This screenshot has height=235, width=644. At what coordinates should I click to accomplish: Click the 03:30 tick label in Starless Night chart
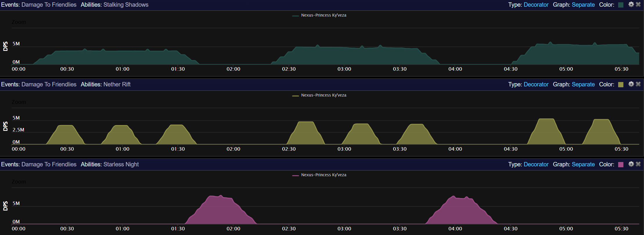pyautogui.click(x=400, y=229)
